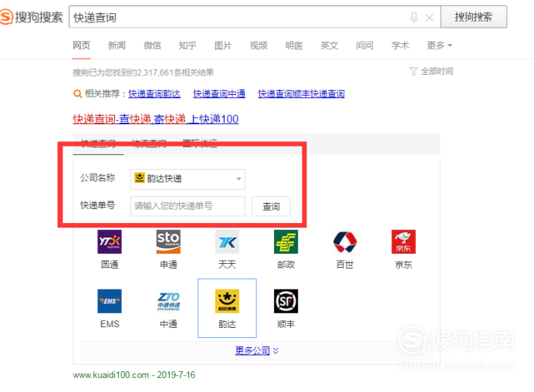The image size is (534, 392).
Task: Switch to the 图片 tab
Action: 223,46
